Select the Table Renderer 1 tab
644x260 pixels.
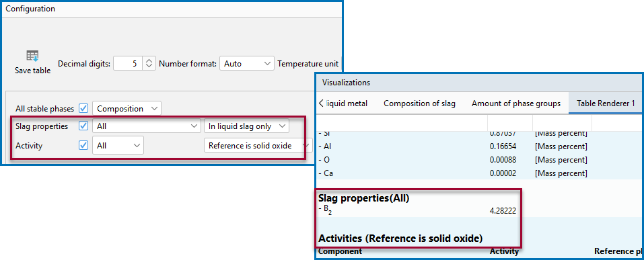click(606, 103)
